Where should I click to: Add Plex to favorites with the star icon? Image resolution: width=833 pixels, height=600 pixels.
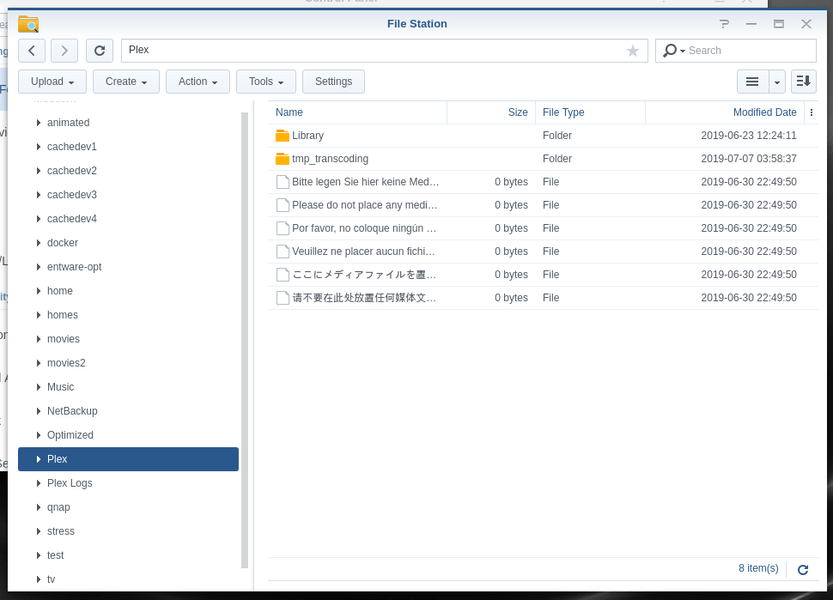(x=632, y=50)
